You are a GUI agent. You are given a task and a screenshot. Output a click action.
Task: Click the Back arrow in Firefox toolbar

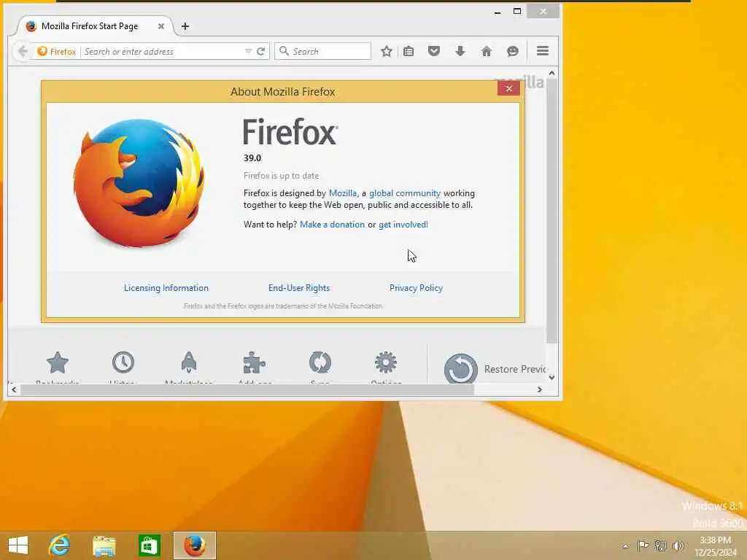[23, 52]
